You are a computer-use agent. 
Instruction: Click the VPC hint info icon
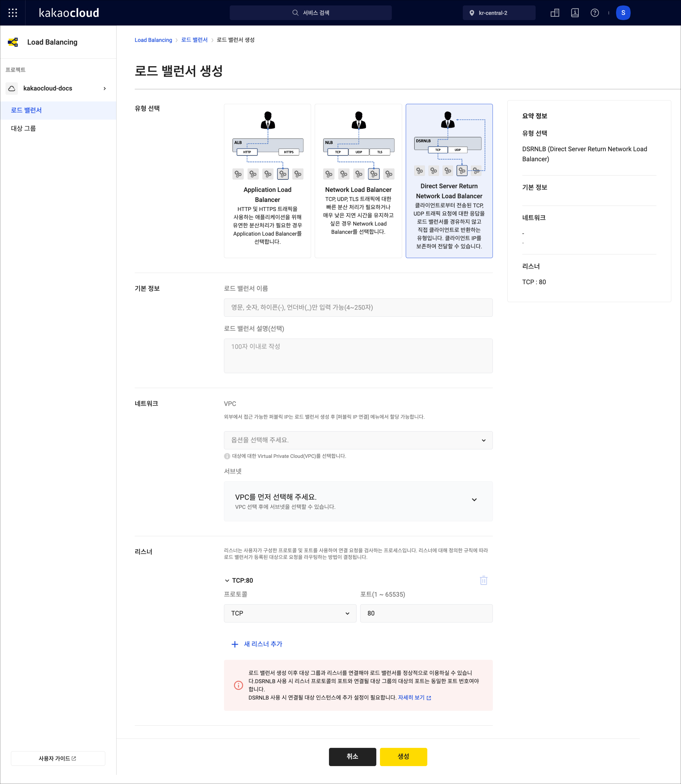click(227, 456)
